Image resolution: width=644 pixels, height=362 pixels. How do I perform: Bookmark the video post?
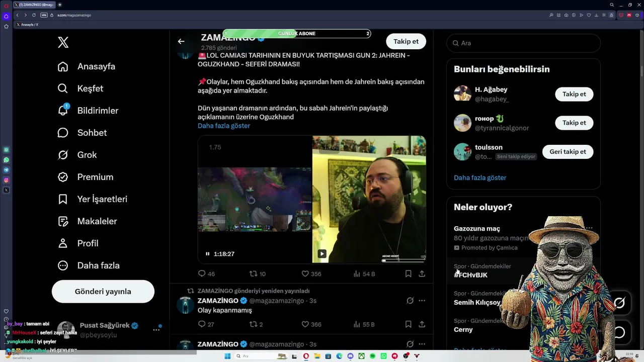(409, 274)
